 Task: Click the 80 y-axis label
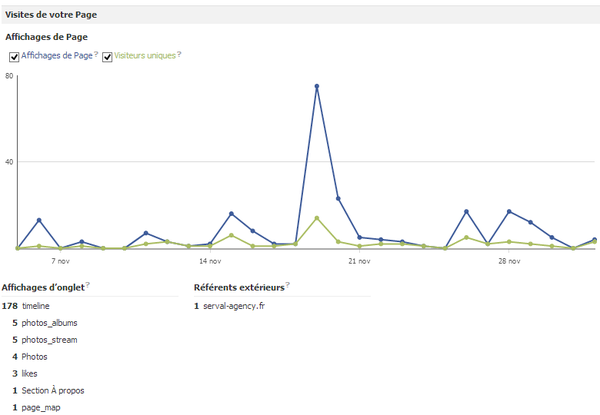[x=9, y=76]
